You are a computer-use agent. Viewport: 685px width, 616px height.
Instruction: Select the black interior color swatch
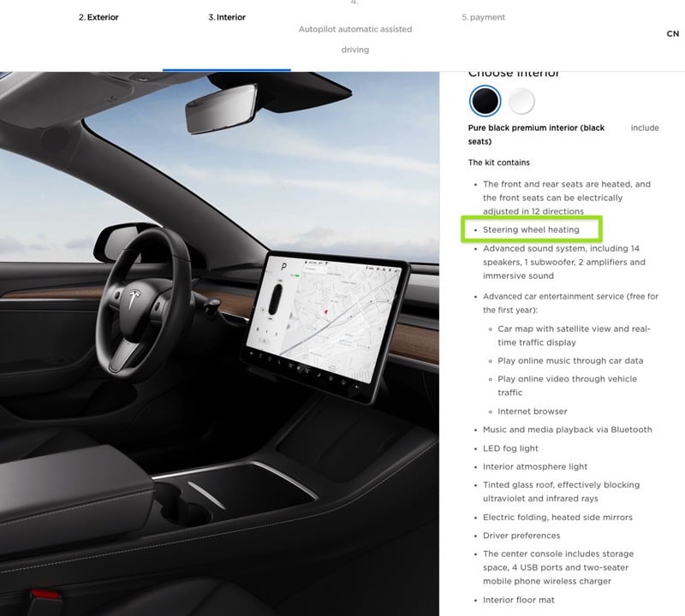click(485, 101)
